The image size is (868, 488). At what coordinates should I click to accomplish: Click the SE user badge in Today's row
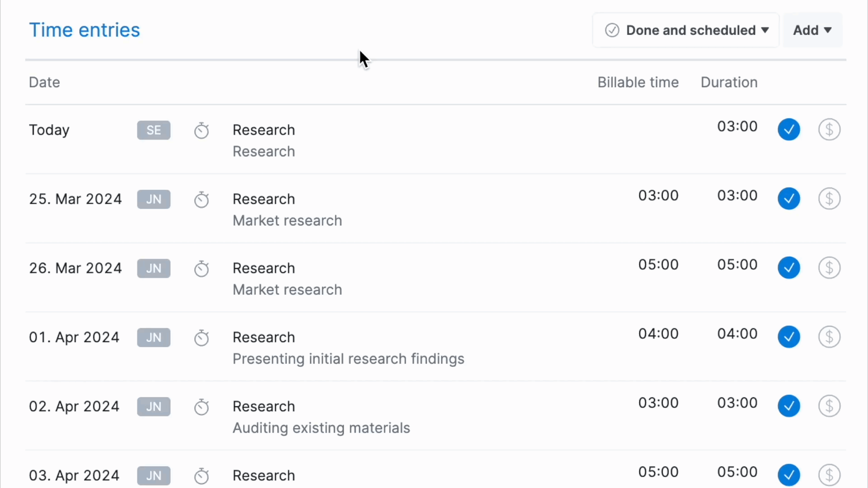154,130
